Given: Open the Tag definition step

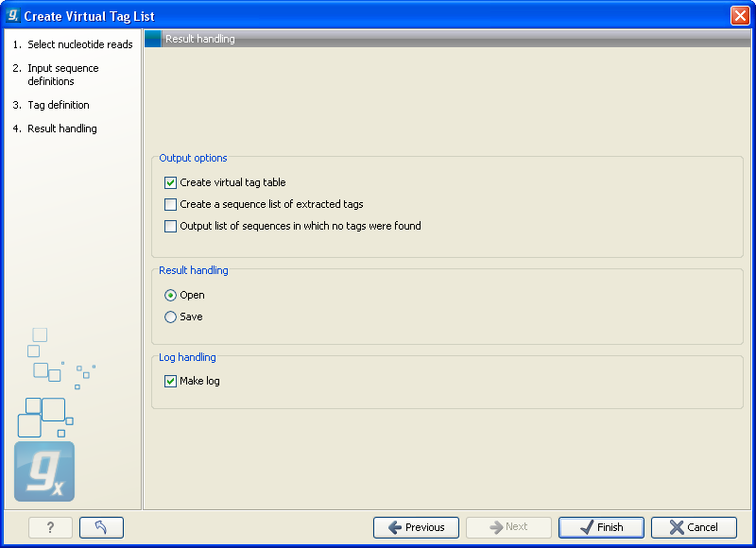Looking at the screenshot, I should coord(58,105).
